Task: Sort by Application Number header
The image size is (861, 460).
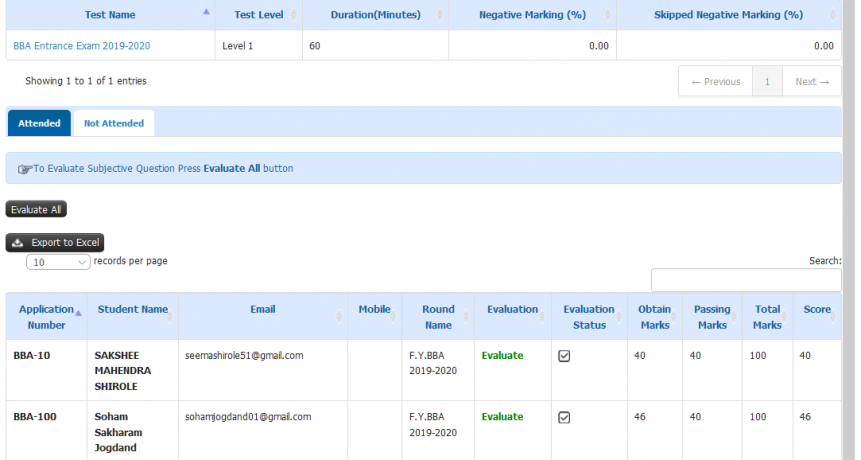Action: coord(46,317)
